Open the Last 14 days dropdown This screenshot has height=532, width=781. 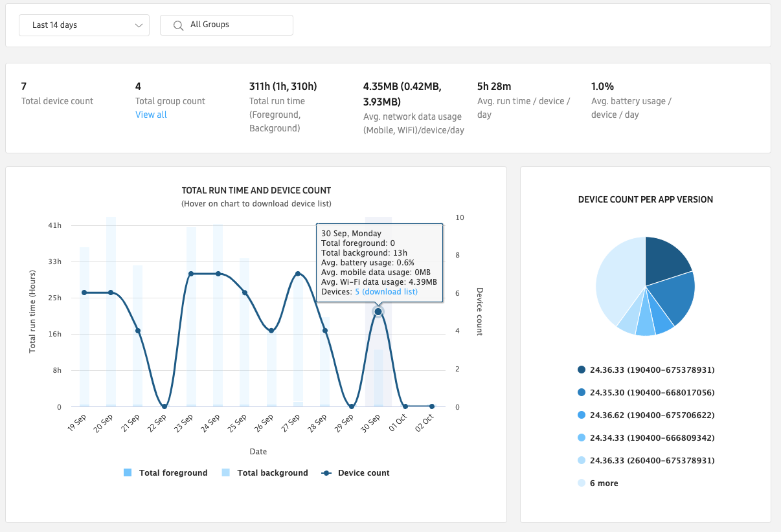[x=84, y=25]
